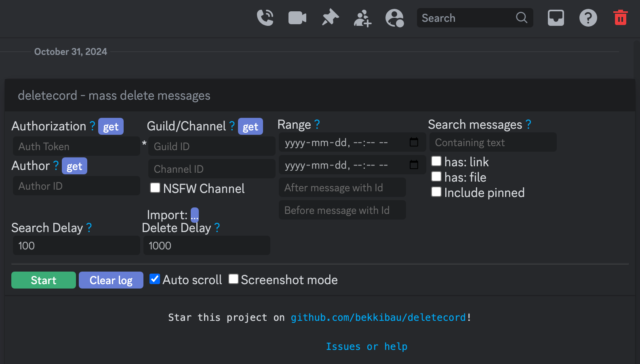Screen dimensions: 640x364
Task: Focus Before message with Id field
Action: tap(342, 210)
